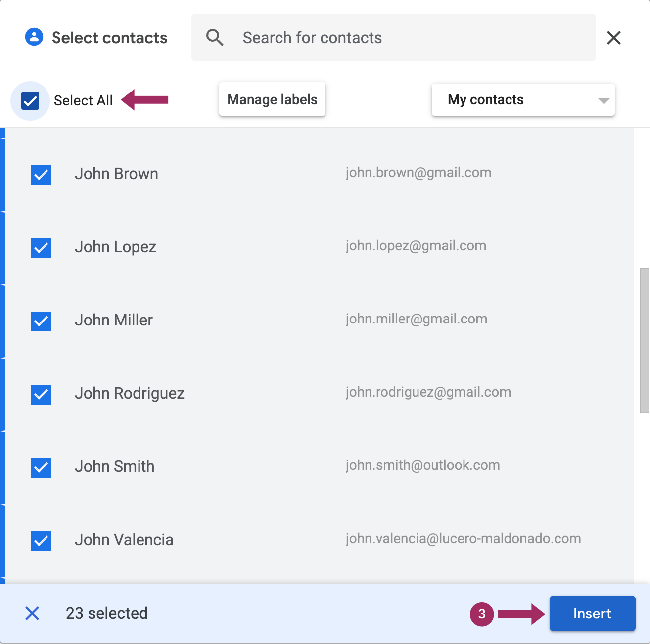Click the name John Smith
The width and height of the screenshot is (650, 644).
[115, 466]
